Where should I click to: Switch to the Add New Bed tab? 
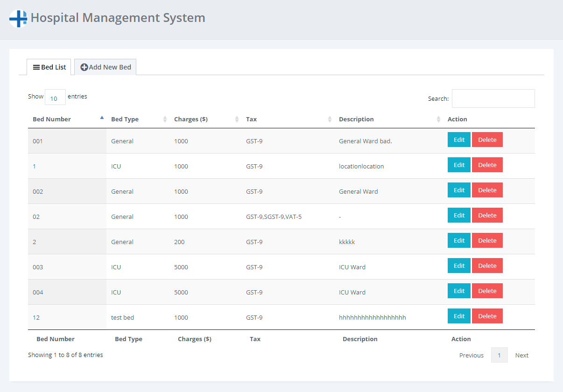click(106, 67)
